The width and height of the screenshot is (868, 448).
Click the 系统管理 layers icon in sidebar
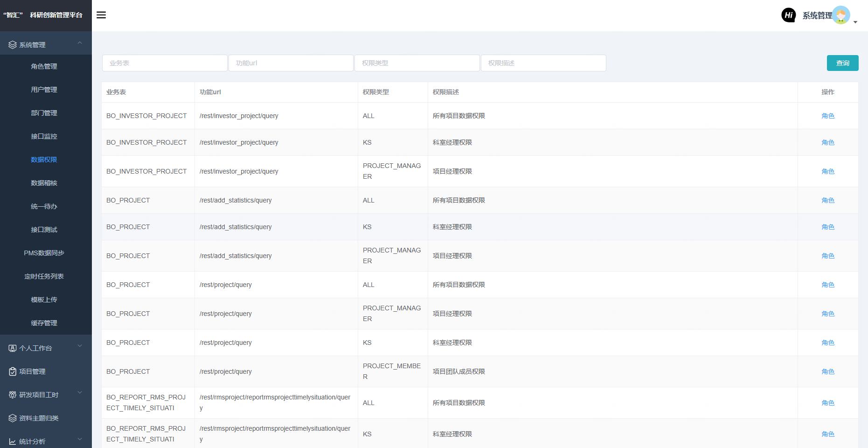pyautogui.click(x=13, y=45)
